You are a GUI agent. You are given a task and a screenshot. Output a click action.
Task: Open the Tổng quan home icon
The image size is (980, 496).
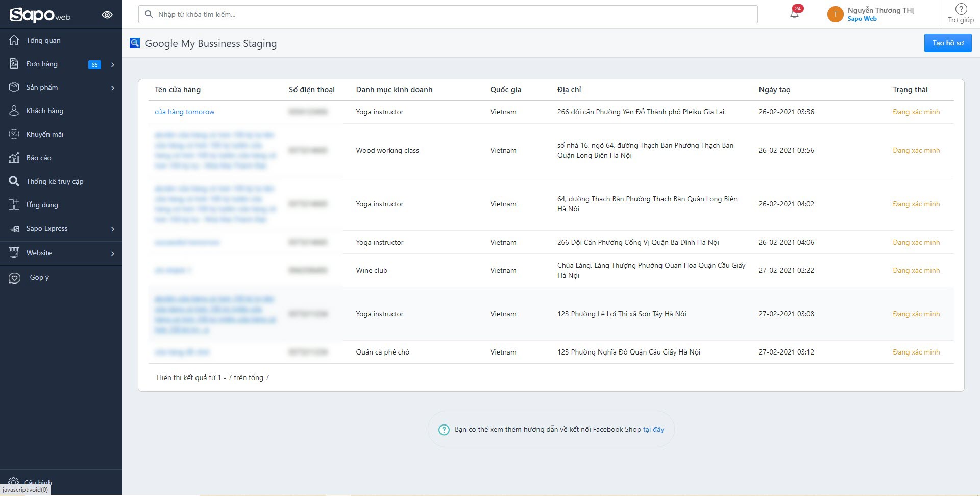coord(14,40)
